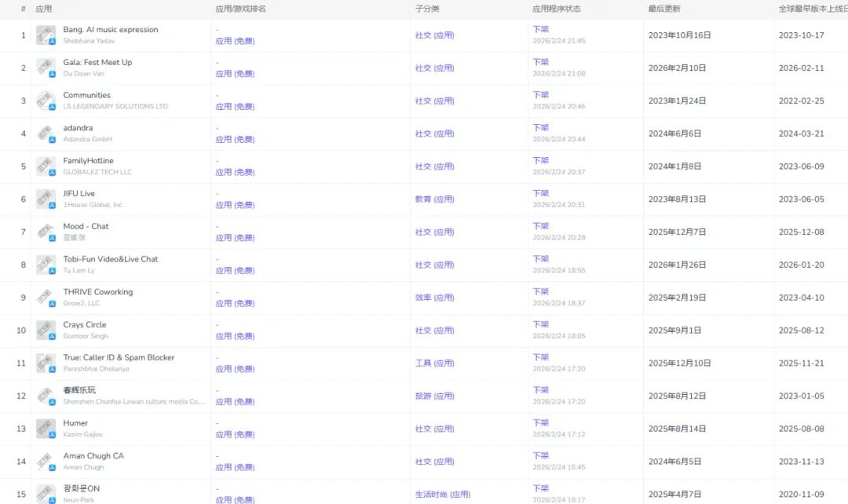848x504 pixels.
Task: Click 旅游 (应用) category link for 春晖乐玩
Action: [434, 396]
